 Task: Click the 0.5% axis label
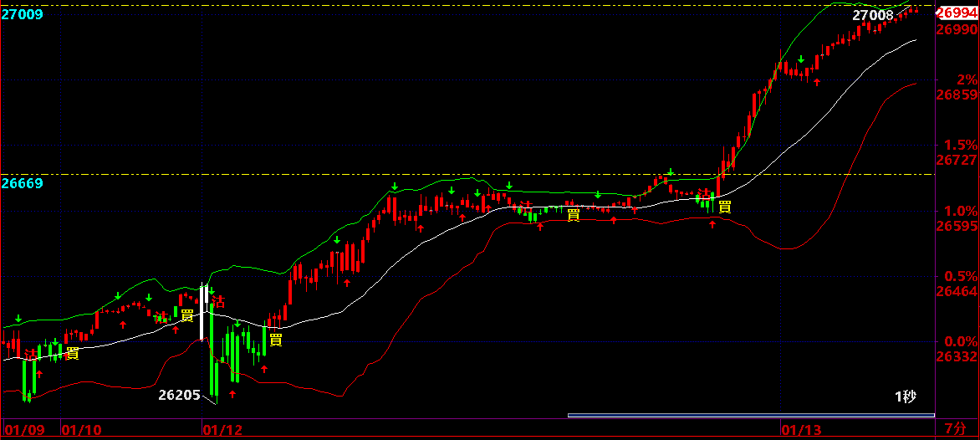(962, 275)
